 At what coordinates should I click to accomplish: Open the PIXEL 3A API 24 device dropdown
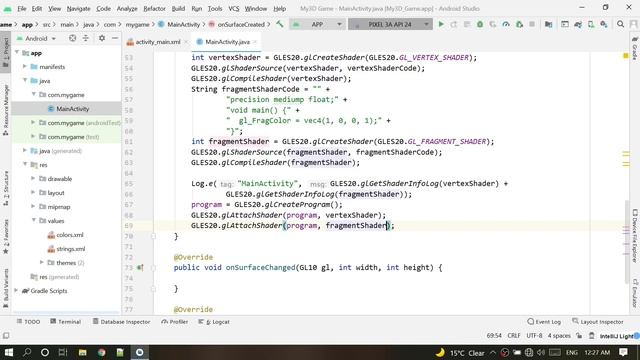point(390,24)
